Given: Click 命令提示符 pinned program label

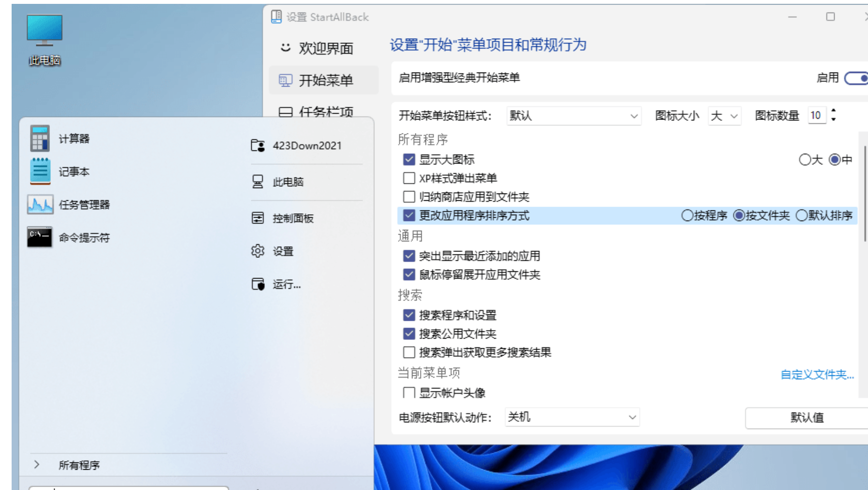Looking at the screenshot, I should point(84,238).
